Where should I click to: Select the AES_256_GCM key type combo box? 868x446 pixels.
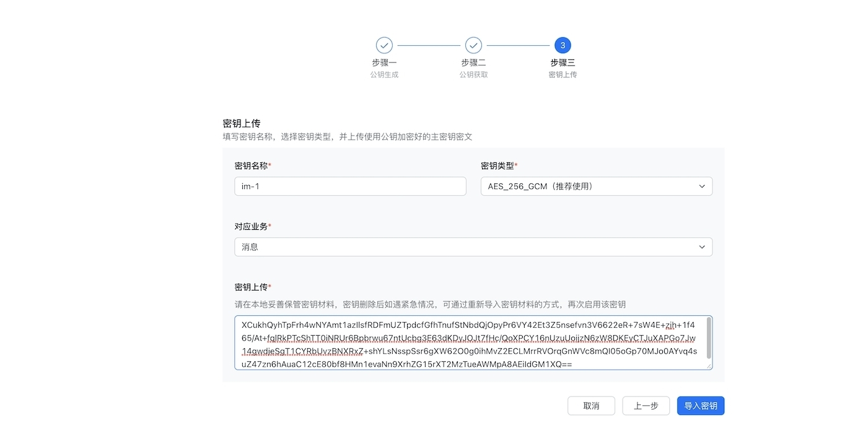click(596, 186)
